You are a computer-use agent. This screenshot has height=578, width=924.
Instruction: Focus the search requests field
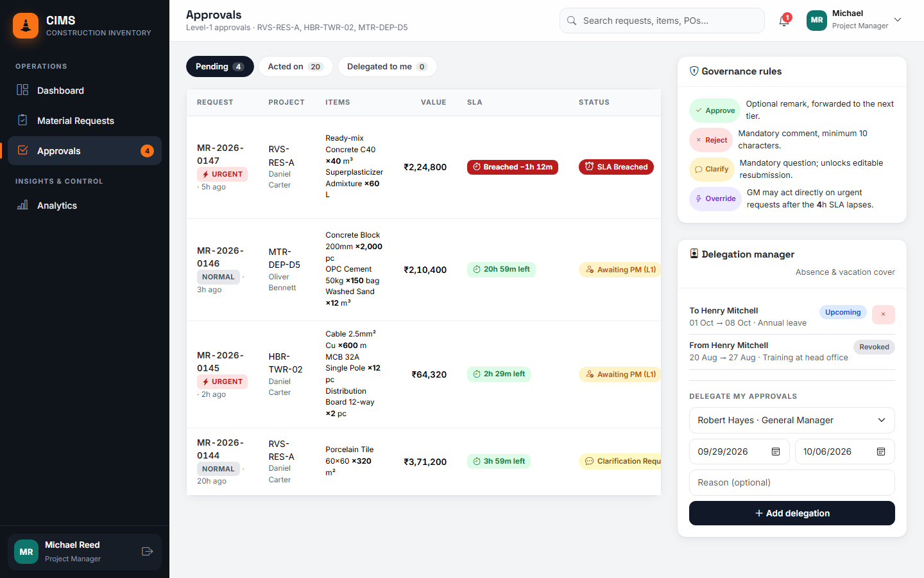(662, 21)
